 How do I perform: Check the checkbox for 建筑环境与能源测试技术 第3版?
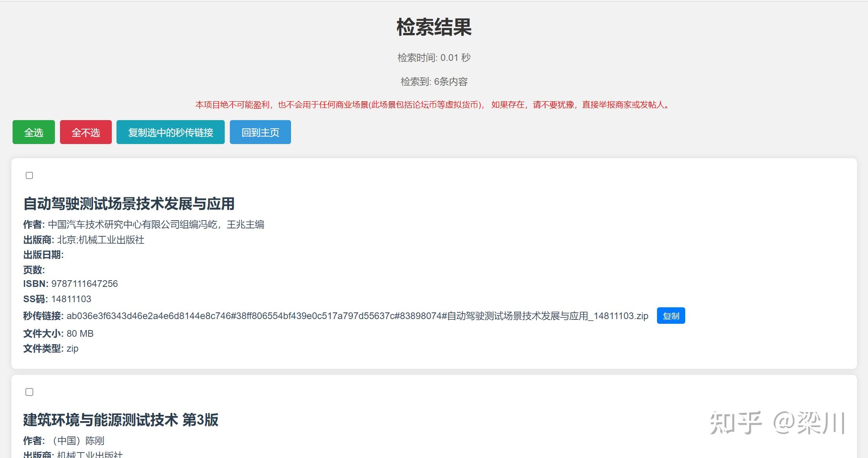coord(29,392)
